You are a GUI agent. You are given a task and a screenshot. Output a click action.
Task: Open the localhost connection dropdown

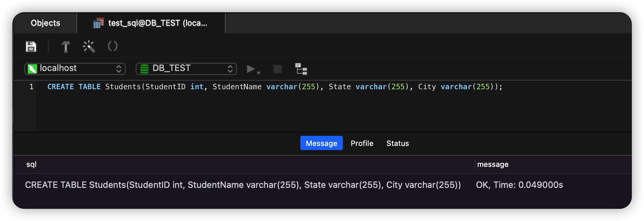75,69
